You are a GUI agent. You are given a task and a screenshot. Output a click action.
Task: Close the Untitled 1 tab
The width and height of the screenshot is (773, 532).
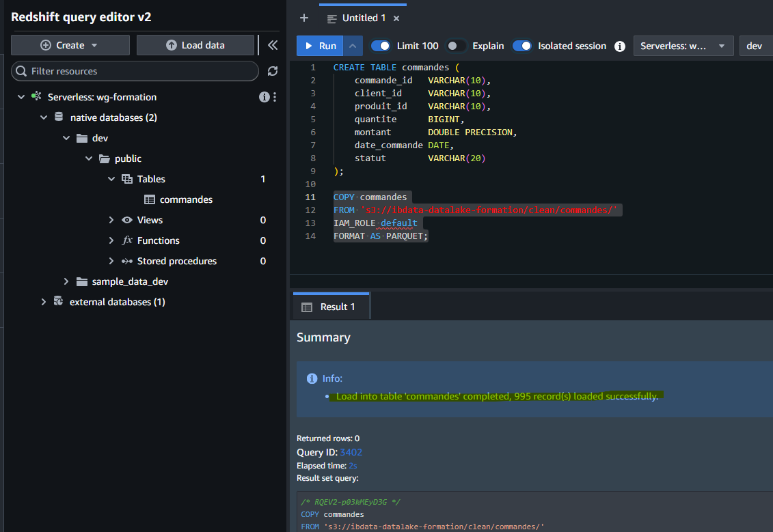396,18
